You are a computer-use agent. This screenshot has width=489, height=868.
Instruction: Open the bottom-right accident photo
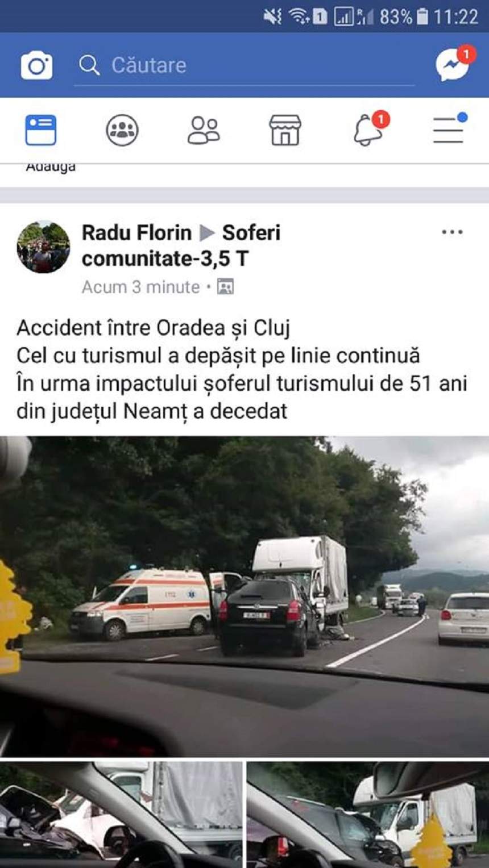click(368, 815)
